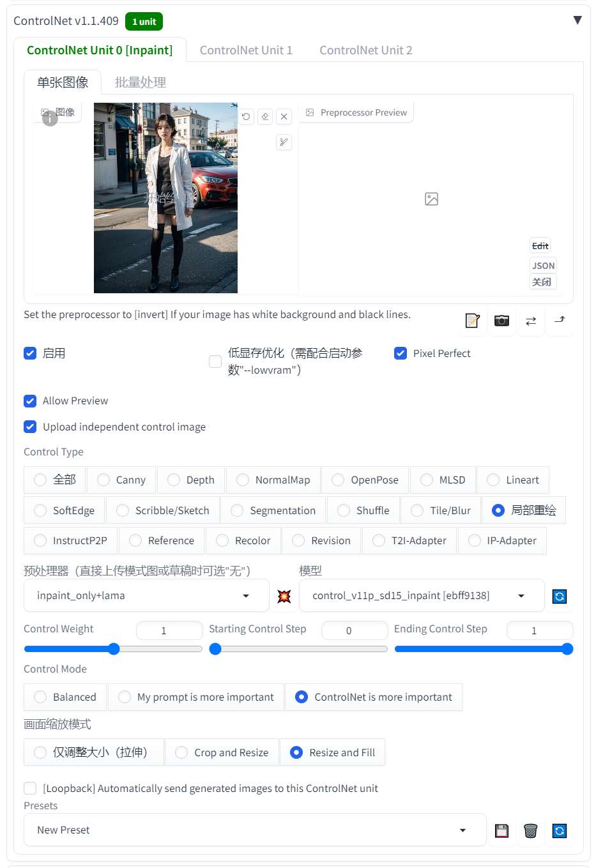Remove the uploaded image with the X icon
Screen dimensions: 596x868
[x=284, y=116]
